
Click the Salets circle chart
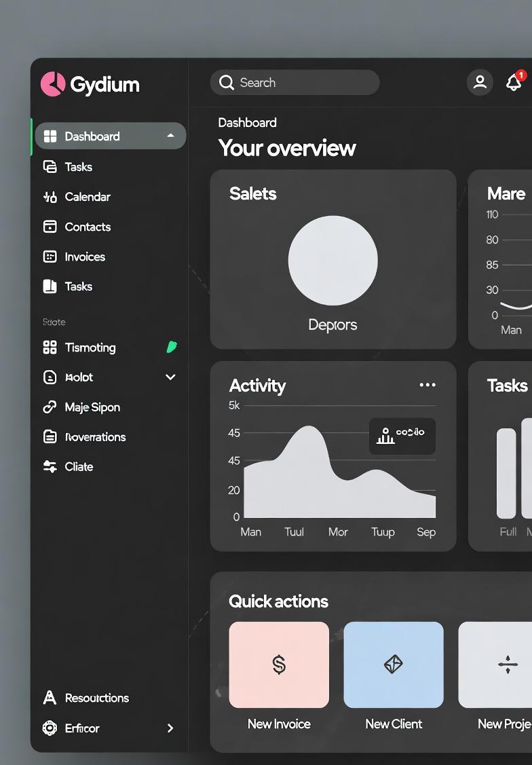[x=332, y=261]
